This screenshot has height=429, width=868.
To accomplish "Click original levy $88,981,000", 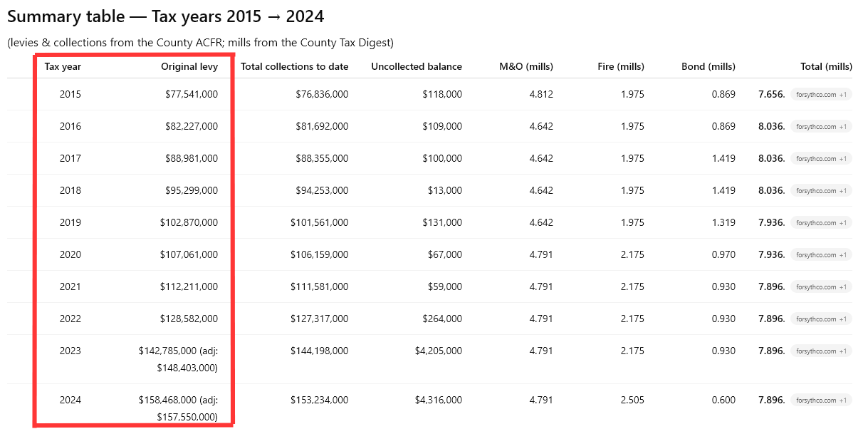I will point(192,158).
